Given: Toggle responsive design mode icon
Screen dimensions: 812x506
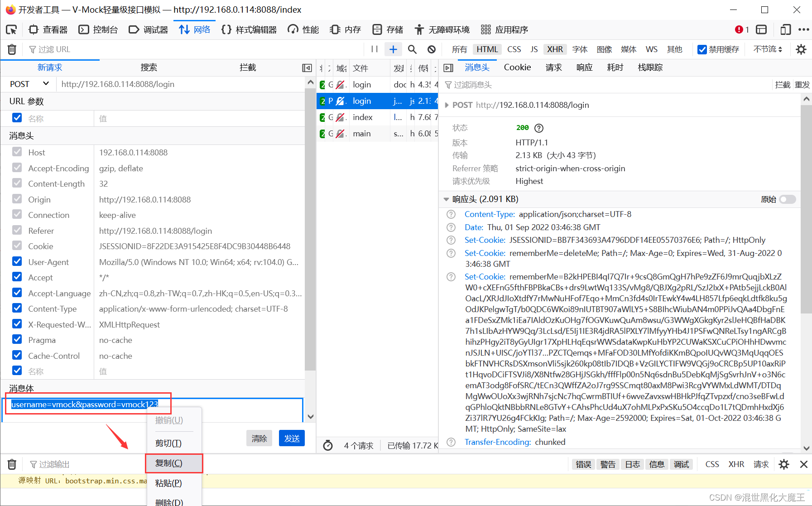Looking at the screenshot, I should tap(785, 30).
